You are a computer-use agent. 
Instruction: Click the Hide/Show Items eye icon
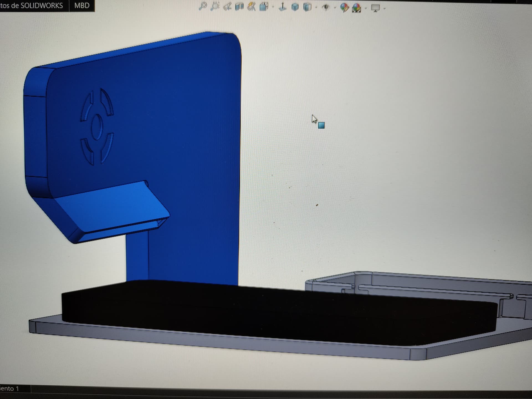[x=326, y=8]
